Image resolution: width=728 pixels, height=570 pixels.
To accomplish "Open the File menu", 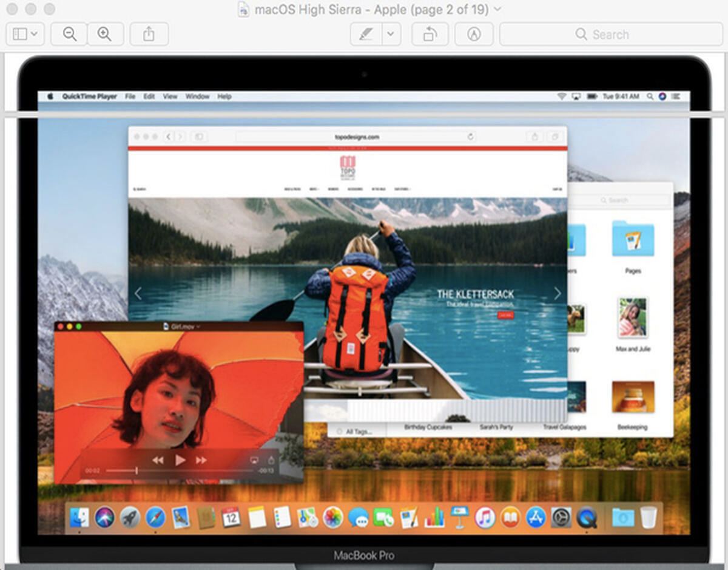I will (x=130, y=97).
